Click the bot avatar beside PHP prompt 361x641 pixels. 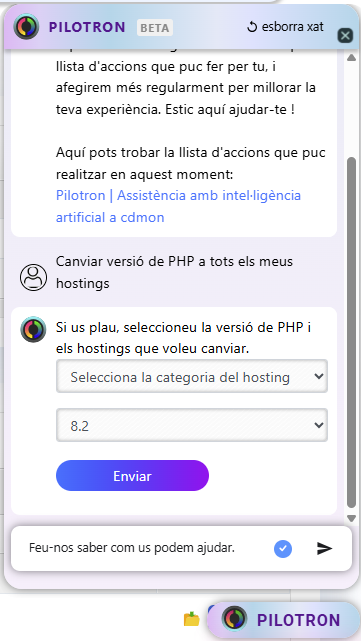pos(33,329)
